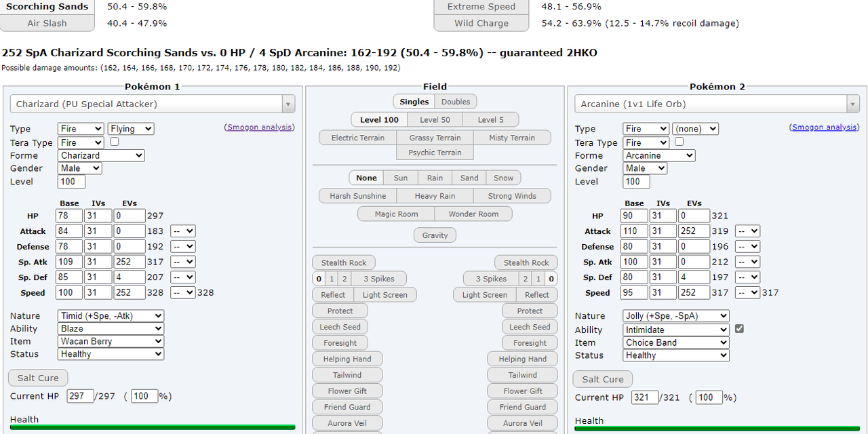Screen dimensions: 868x434
Task: Click Charizard green health bar
Action: [153, 427]
